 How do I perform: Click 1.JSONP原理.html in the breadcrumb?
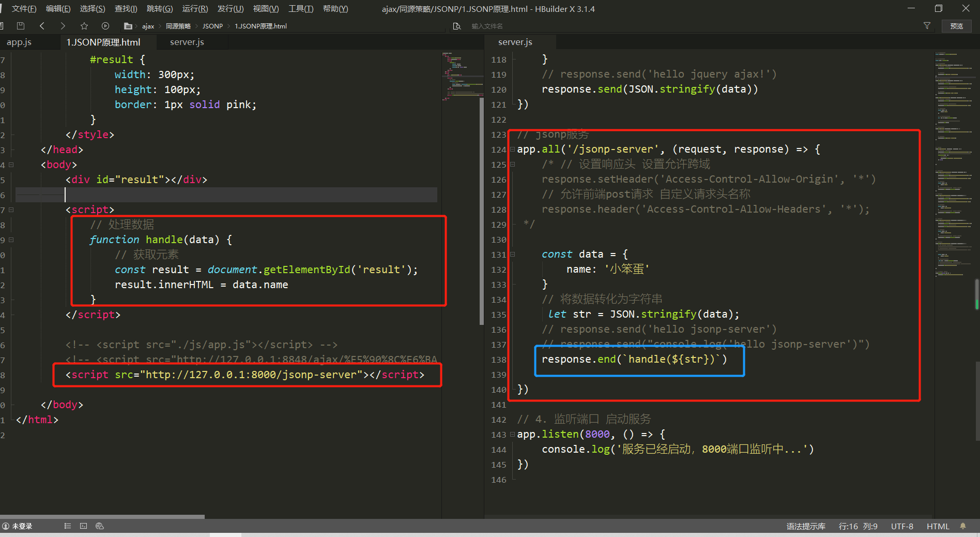261,26
